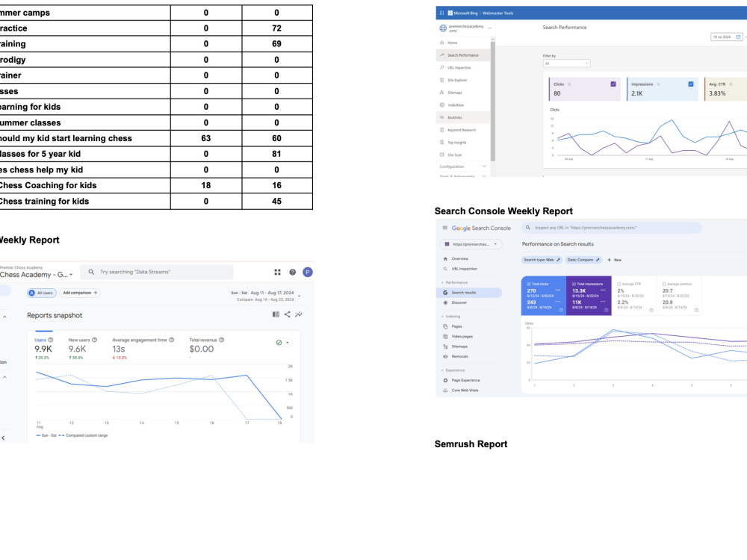Open the data quality green check dropdown
This screenshot has width=747, height=560.
[x=282, y=343]
